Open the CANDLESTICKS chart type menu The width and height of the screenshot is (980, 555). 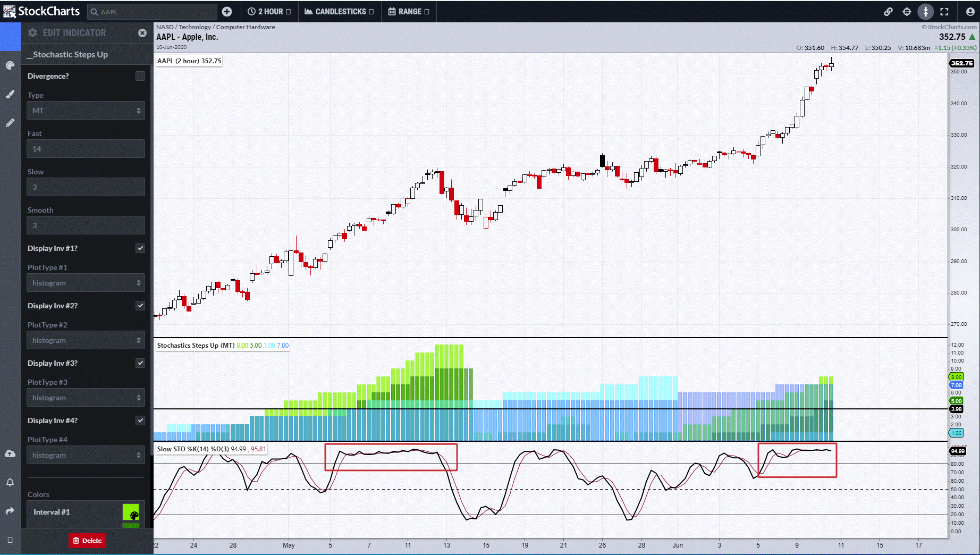click(x=340, y=12)
